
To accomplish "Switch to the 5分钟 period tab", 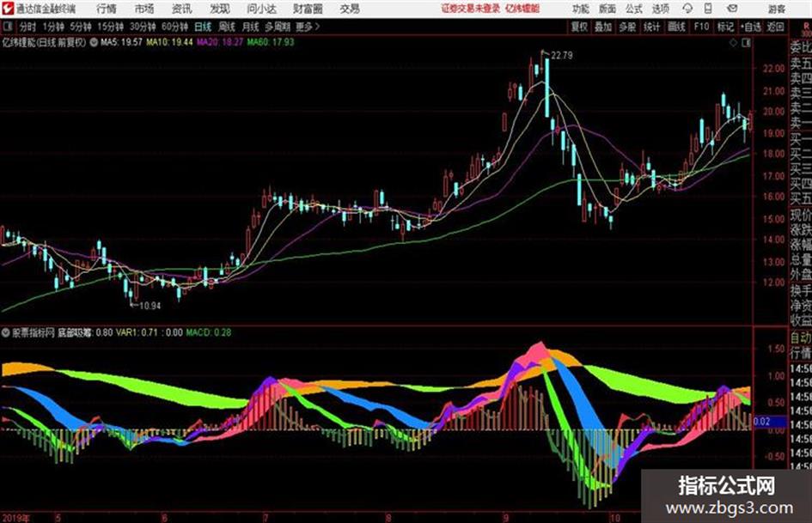I will [80, 27].
